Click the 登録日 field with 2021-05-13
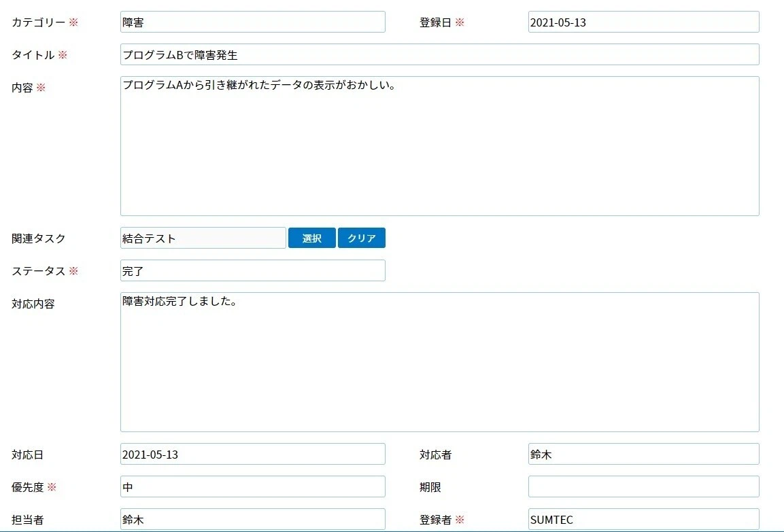Viewport: 784px width, 532px height. tap(643, 22)
